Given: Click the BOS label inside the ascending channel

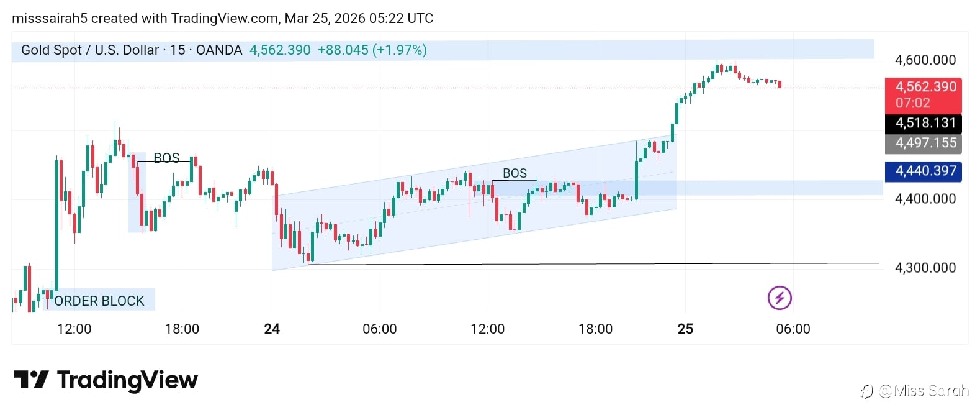Looking at the screenshot, I should (515, 173).
